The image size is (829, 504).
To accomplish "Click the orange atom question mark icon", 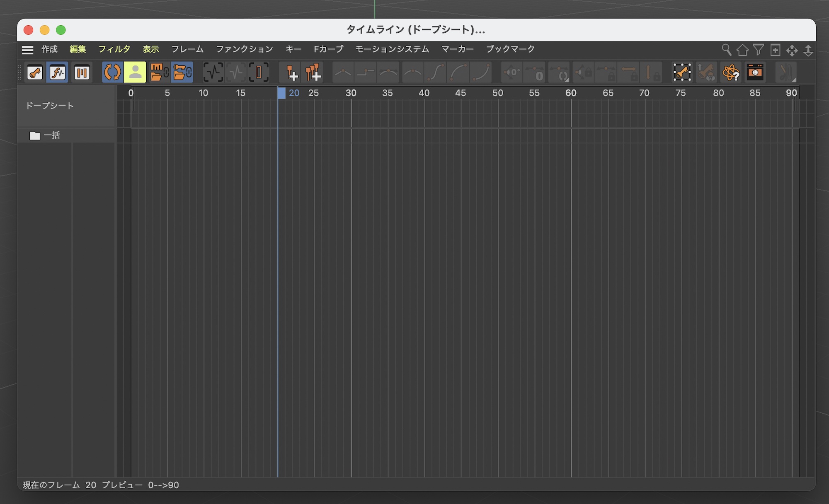I will [x=731, y=72].
